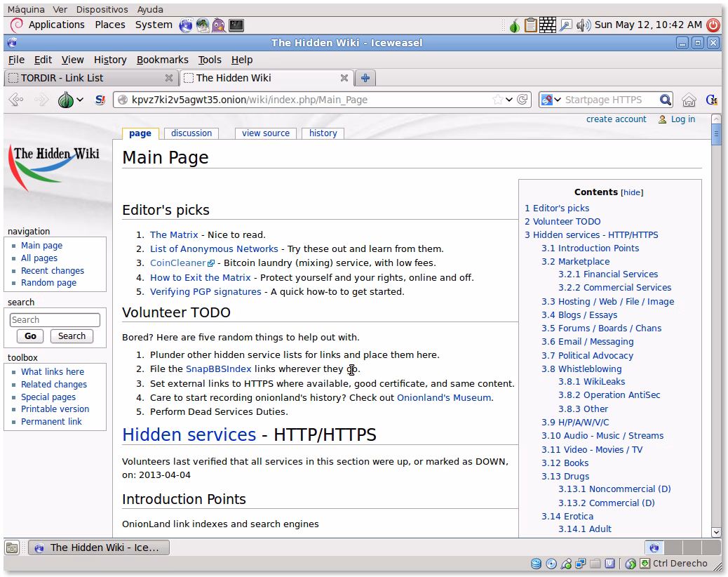This screenshot has width=728, height=577.
Task: Click the wiki Search button
Action: pyautogui.click(x=72, y=336)
